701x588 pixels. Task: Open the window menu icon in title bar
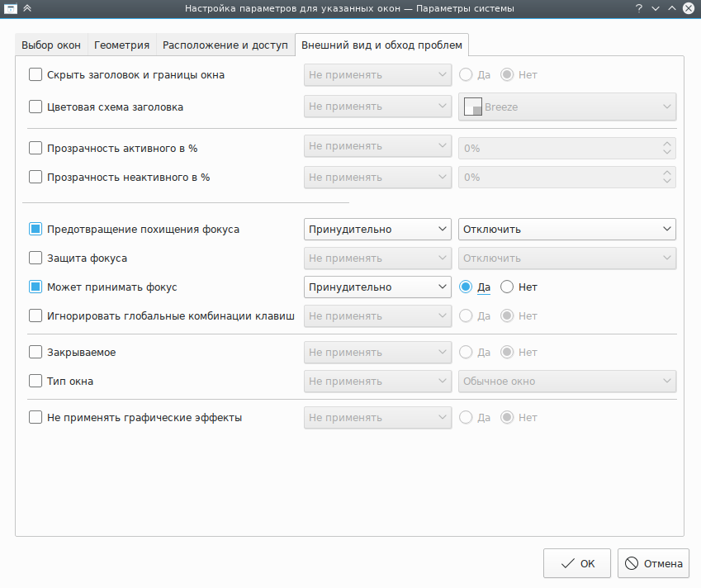(11, 8)
